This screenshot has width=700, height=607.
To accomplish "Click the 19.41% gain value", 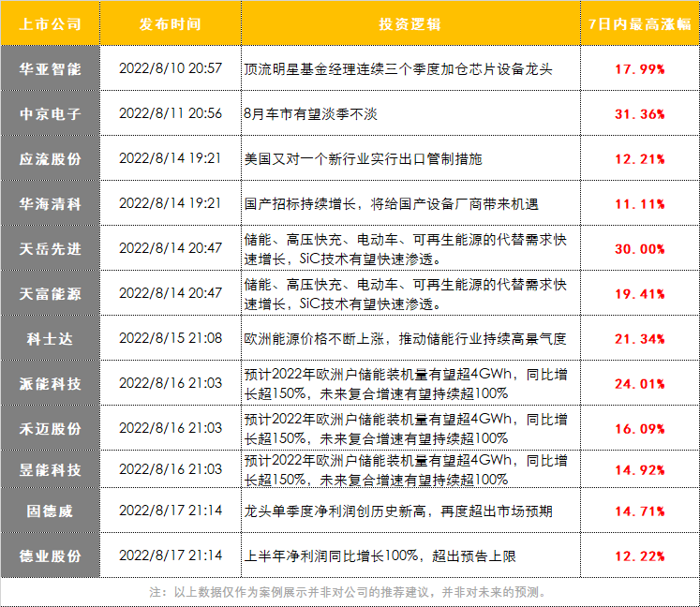I will tap(640, 294).
